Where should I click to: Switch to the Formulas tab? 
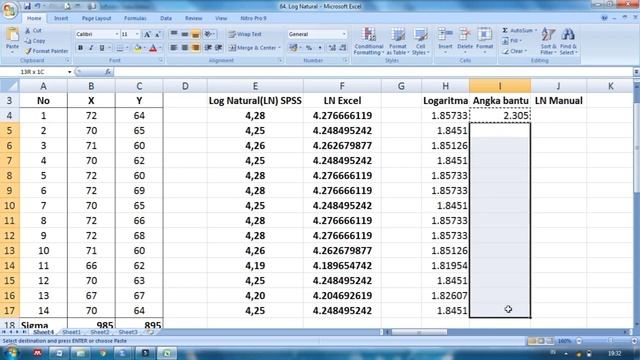pyautogui.click(x=135, y=18)
